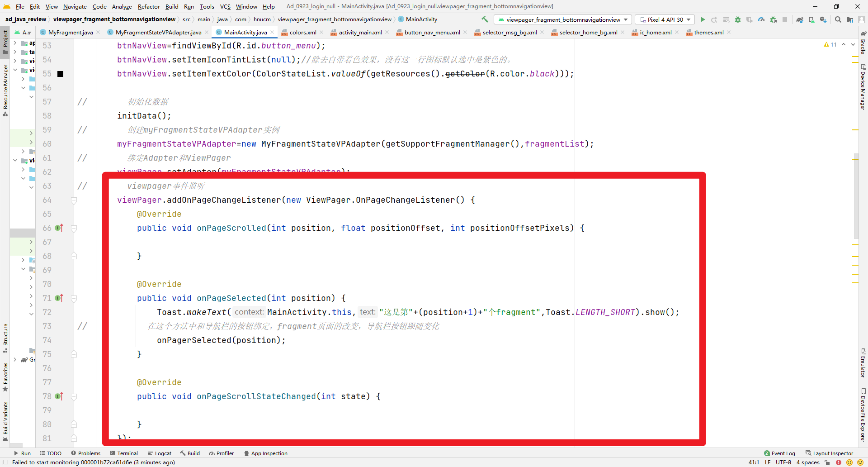Viewport: 868px width, 467px height.
Task: Open the Terminal tool window
Action: [124, 453]
